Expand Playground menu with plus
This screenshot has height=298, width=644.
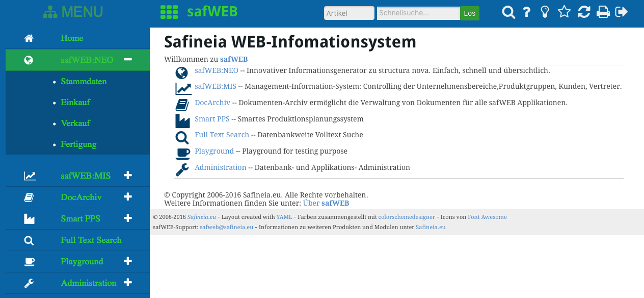pyautogui.click(x=128, y=261)
